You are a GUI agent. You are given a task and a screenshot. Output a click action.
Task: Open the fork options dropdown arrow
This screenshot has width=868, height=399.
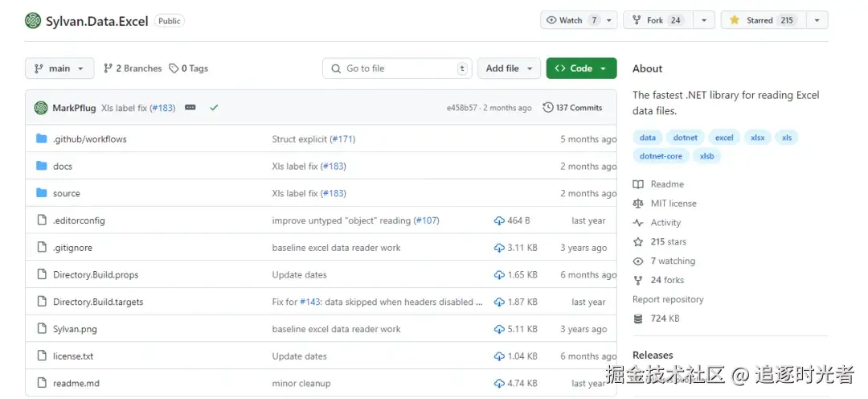click(704, 20)
